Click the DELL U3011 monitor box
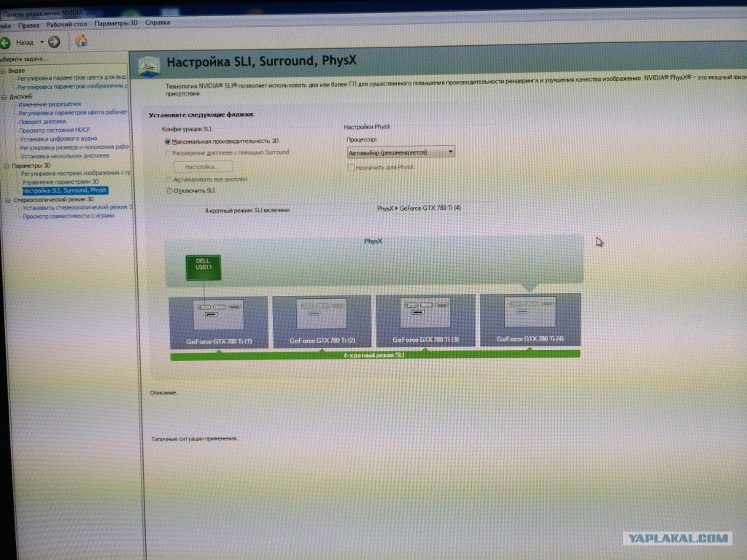 pyautogui.click(x=204, y=267)
